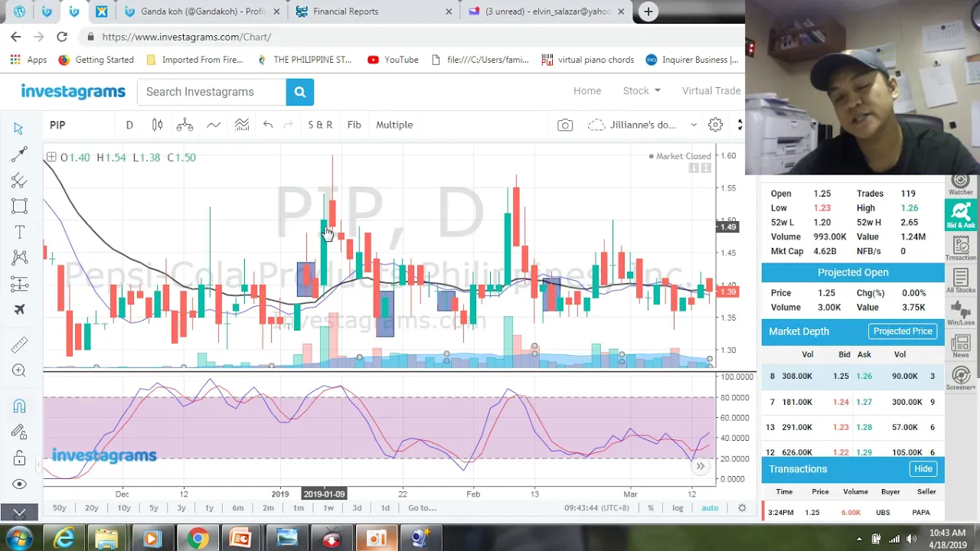Select the airplane icon tool
This screenshot has width=980, height=551.
point(19,309)
